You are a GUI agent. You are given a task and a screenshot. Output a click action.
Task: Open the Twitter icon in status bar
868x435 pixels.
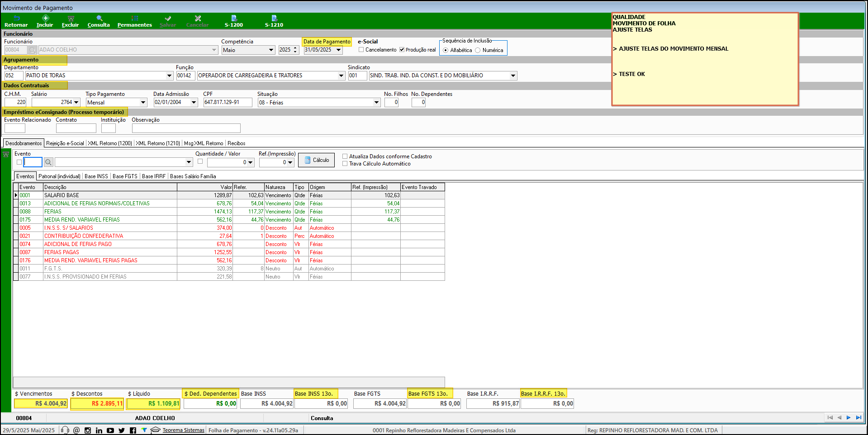[122, 430]
